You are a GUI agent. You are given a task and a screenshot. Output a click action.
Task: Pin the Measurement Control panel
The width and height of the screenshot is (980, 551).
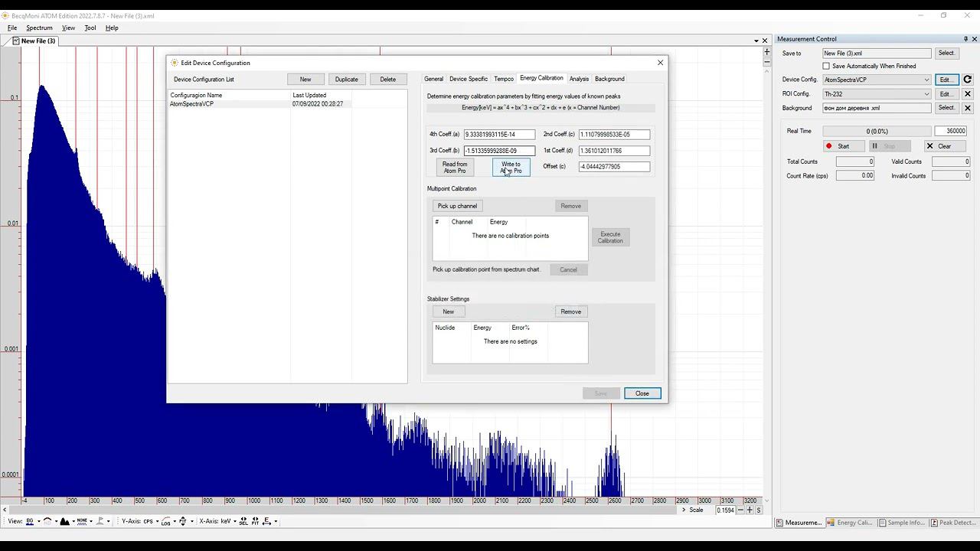coord(965,39)
